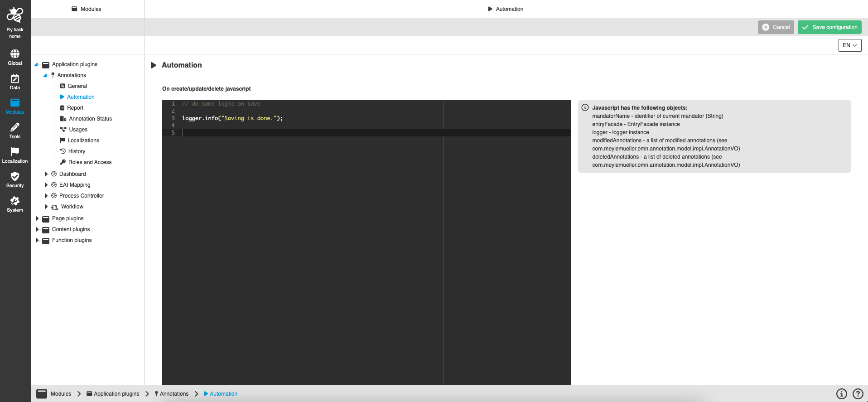Open History under Annotations

coord(77,151)
